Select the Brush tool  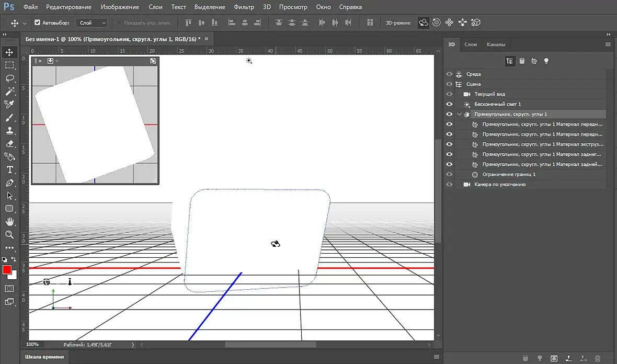click(x=9, y=118)
